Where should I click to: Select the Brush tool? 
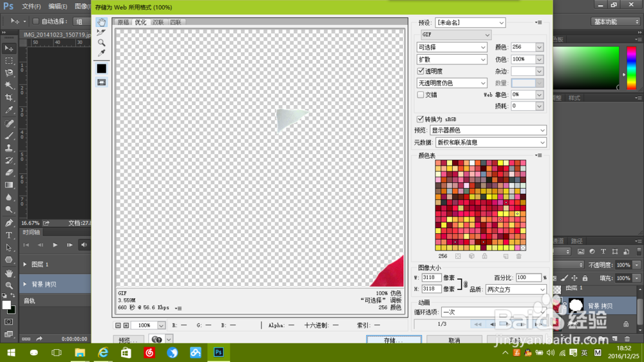8,136
